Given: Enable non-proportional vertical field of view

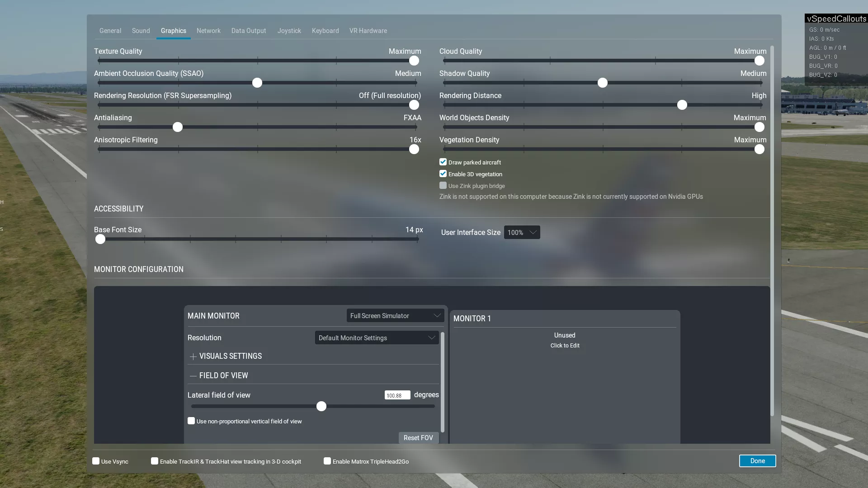Looking at the screenshot, I should pos(191,421).
